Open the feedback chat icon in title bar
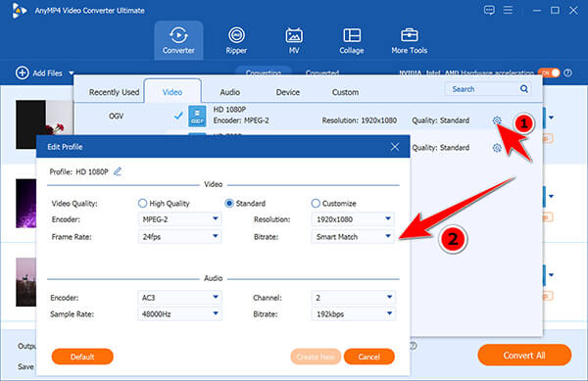 click(x=489, y=10)
